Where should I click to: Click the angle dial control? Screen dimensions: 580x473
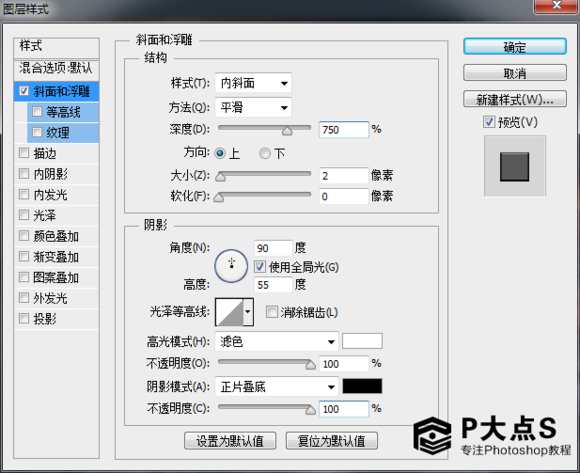[x=231, y=266]
